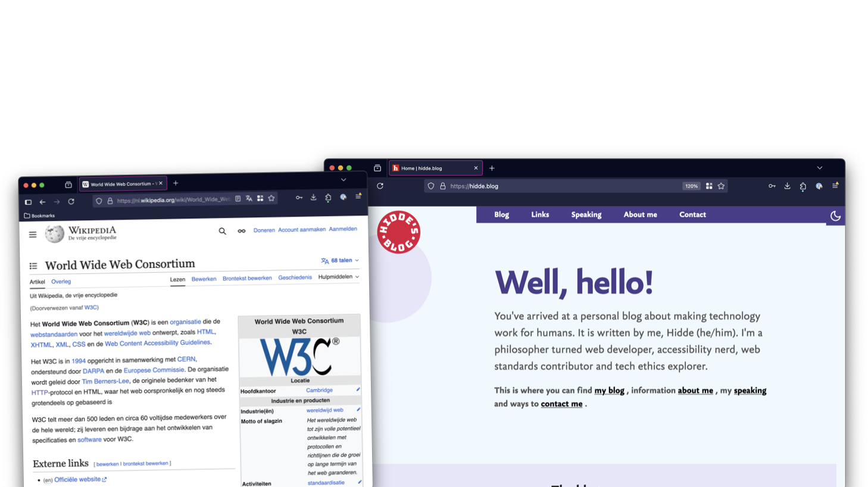
Task: Open the Extensions puzzle-piece icon
Action: click(803, 186)
